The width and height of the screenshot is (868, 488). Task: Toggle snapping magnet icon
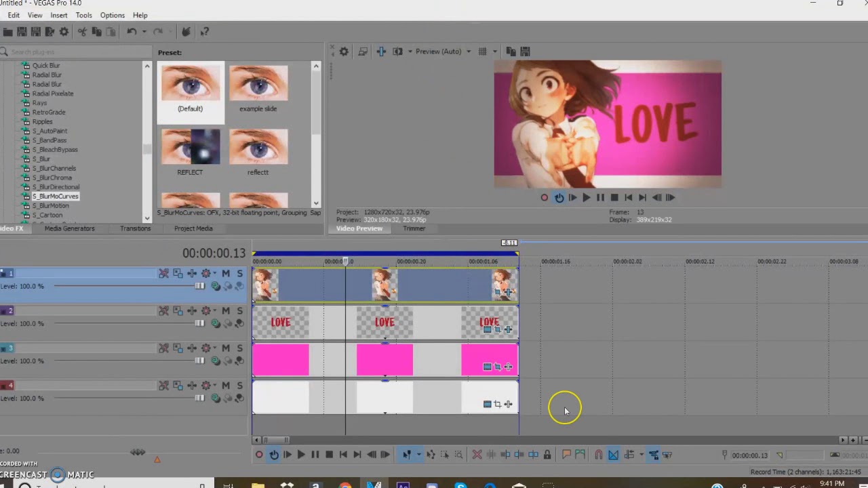(x=599, y=455)
